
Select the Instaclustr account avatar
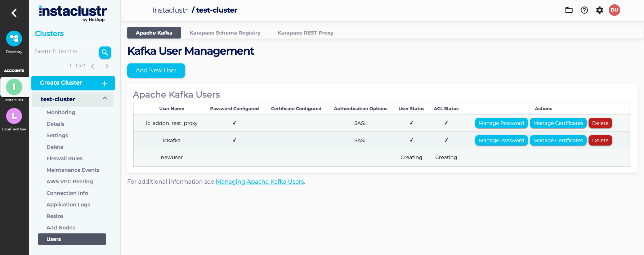[x=14, y=87]
